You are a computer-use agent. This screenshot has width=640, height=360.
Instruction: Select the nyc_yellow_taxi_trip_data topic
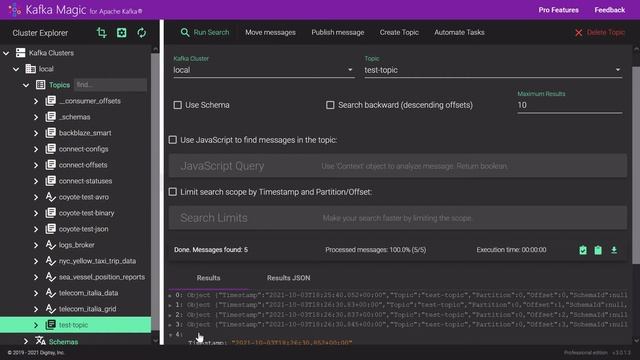pyautogui.click(x=97, y=261)
